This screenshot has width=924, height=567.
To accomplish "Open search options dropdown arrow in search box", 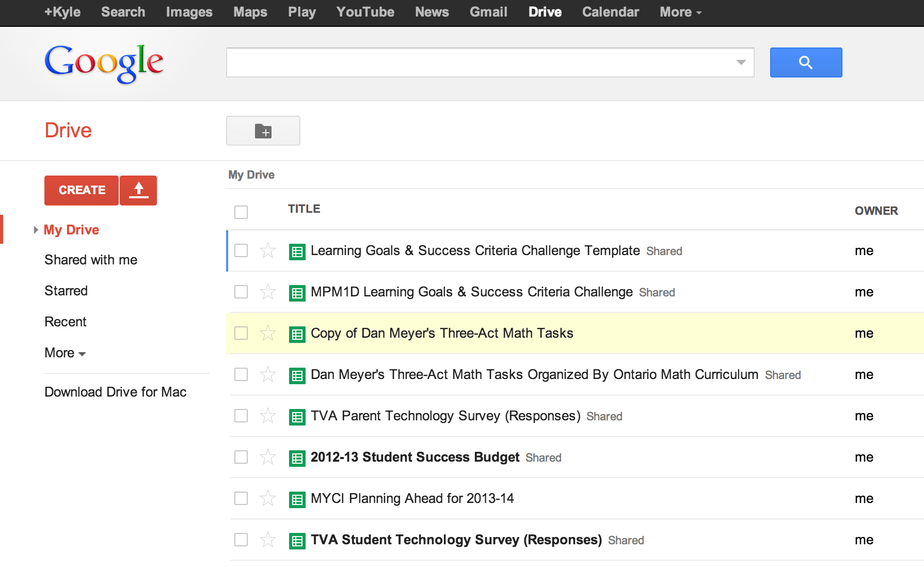I will tap(741, 62).
